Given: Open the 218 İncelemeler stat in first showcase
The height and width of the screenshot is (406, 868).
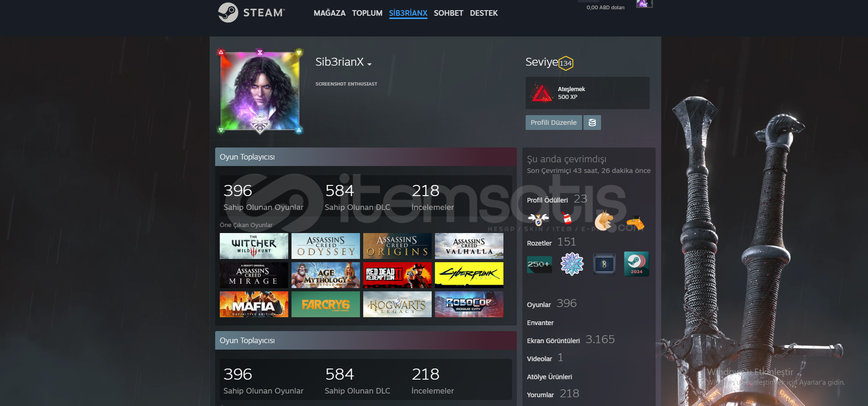Looking at the screenshot, I should click(x=433, y=197).
